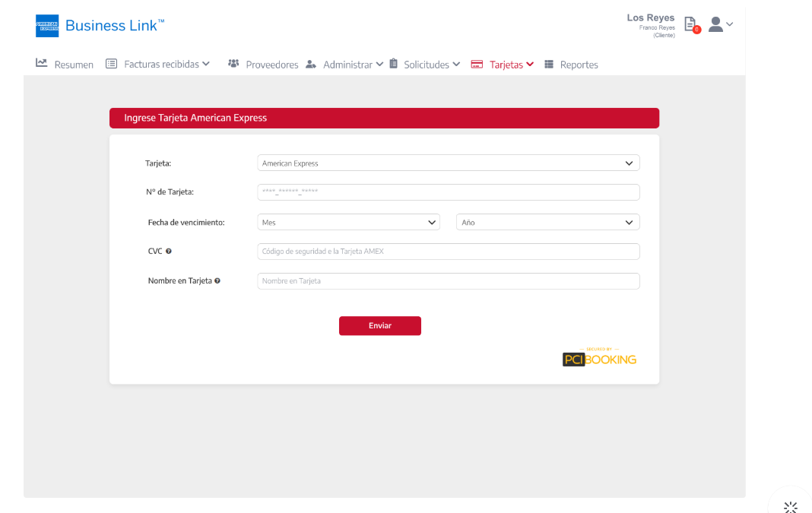Expand the Tarjeta card type dropdown
Image resolution: width=812 pixels, height=513 pixels.
(x=449, y=163)
